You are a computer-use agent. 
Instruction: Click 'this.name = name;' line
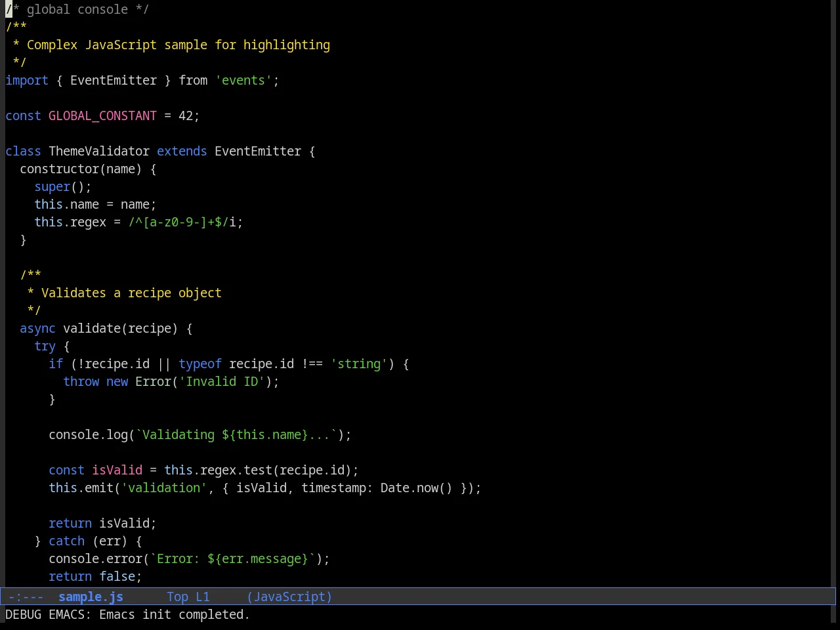tap(95, 204)
